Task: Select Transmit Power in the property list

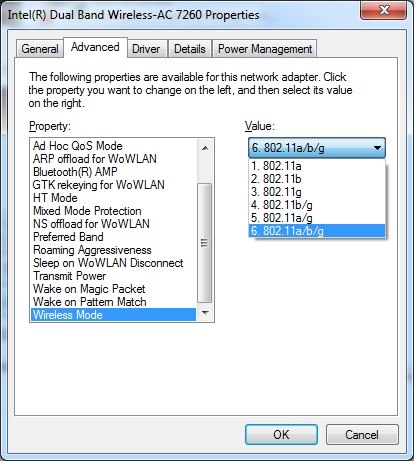Action: (113, 276)
